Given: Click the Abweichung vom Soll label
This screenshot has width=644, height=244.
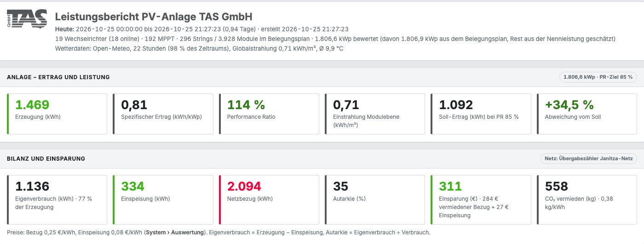Looking at the screenshot, I should point(573,117).
